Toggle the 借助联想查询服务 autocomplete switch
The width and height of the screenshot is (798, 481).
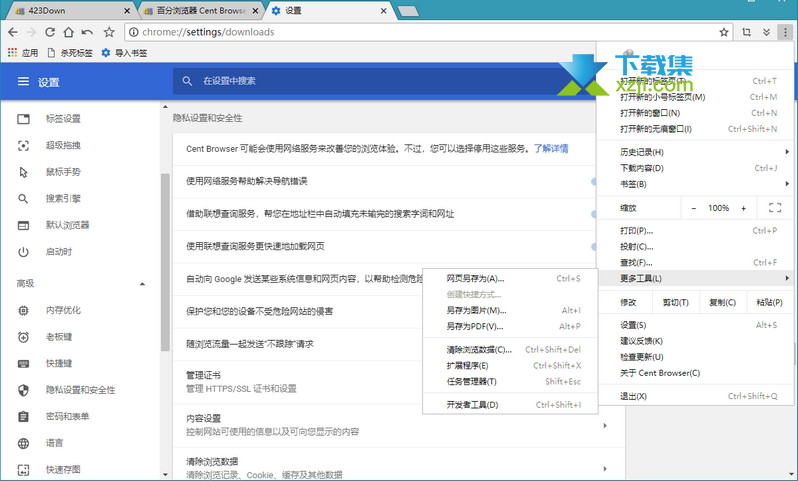tap(593, 214)
